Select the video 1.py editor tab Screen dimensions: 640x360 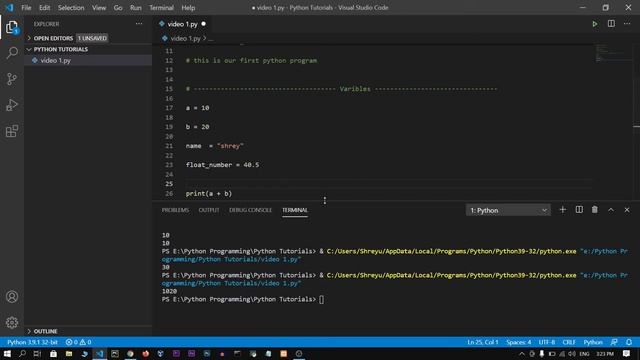(x=182, y=24)
